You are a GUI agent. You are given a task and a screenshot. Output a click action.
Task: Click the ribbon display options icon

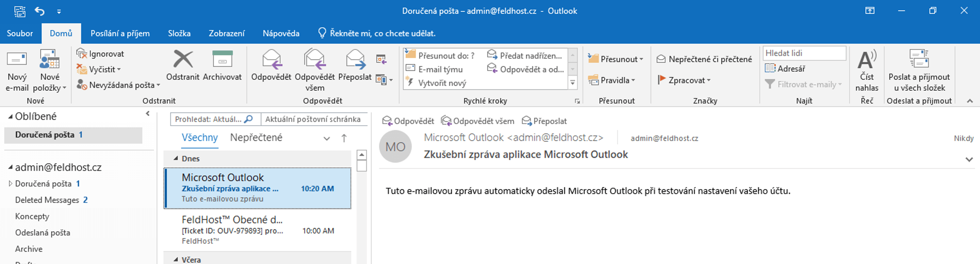pyautogui.click(x=870, y=11)
